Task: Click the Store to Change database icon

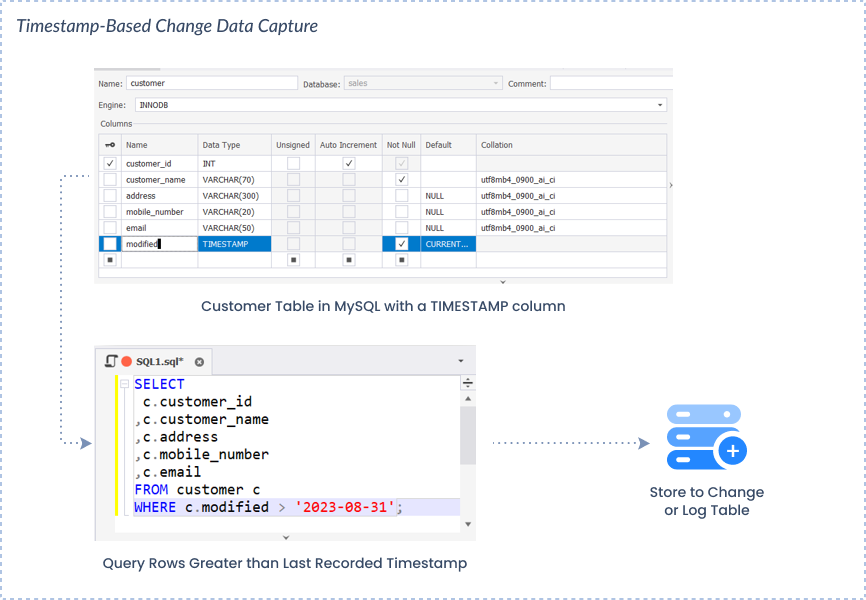Action: (x=706, y=437)
